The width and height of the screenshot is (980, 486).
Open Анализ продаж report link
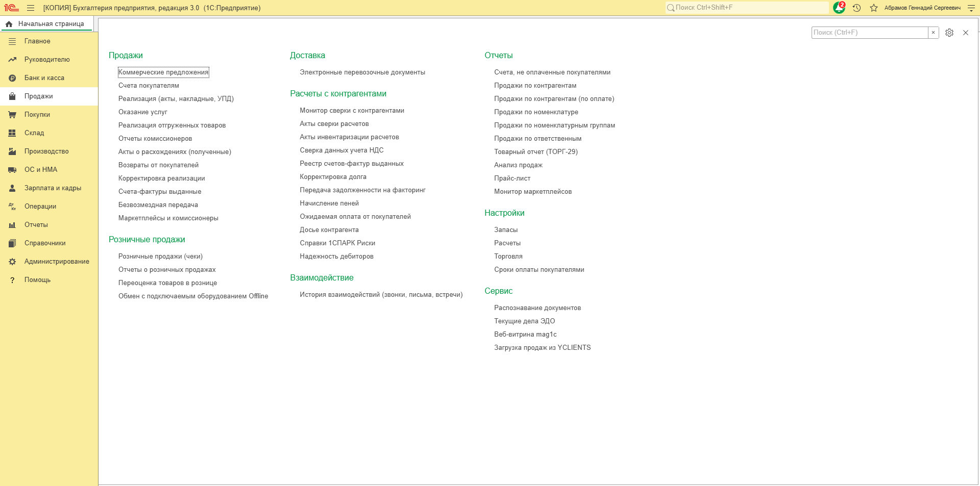coord(518,165)
